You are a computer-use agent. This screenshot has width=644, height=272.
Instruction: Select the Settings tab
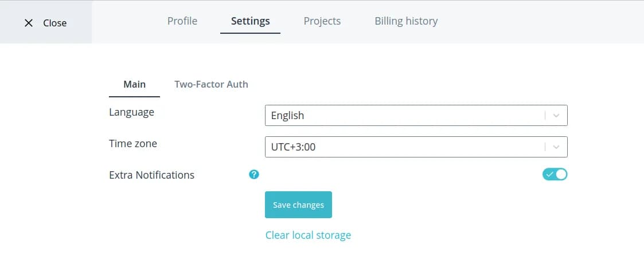250,21
